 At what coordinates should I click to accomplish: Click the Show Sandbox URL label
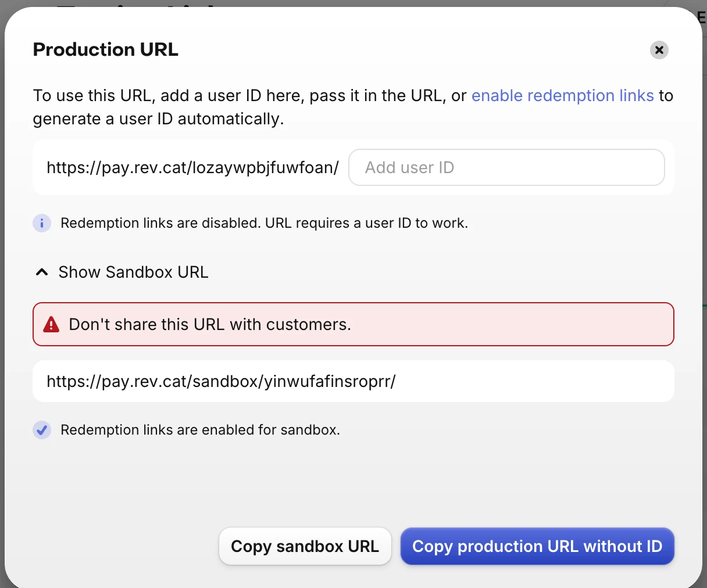[133, 272]
